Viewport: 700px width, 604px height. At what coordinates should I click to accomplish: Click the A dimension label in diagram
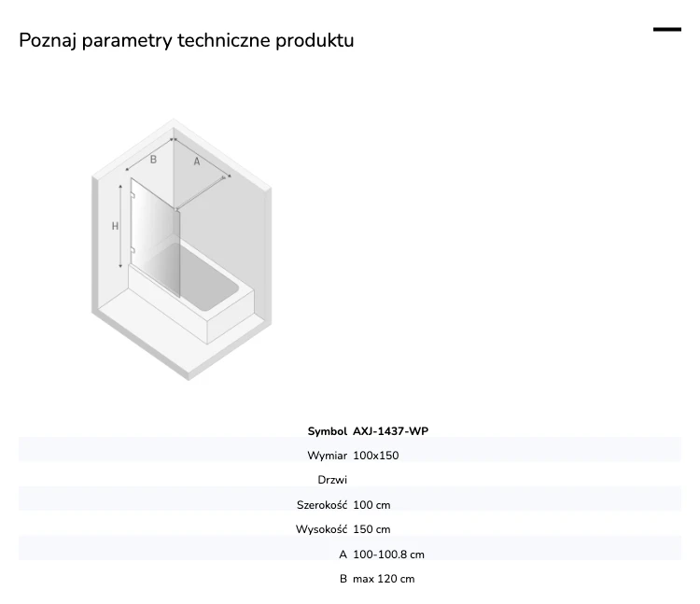(196, 162)
